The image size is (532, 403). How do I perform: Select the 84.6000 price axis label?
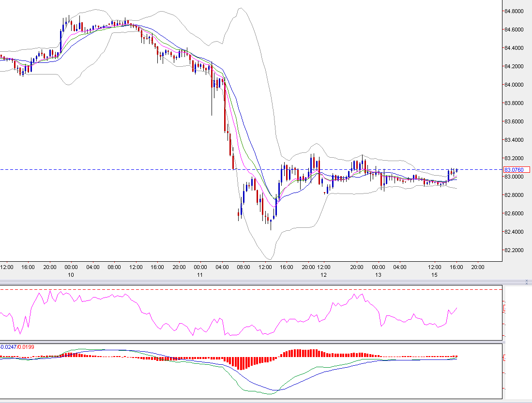point(514,30)
